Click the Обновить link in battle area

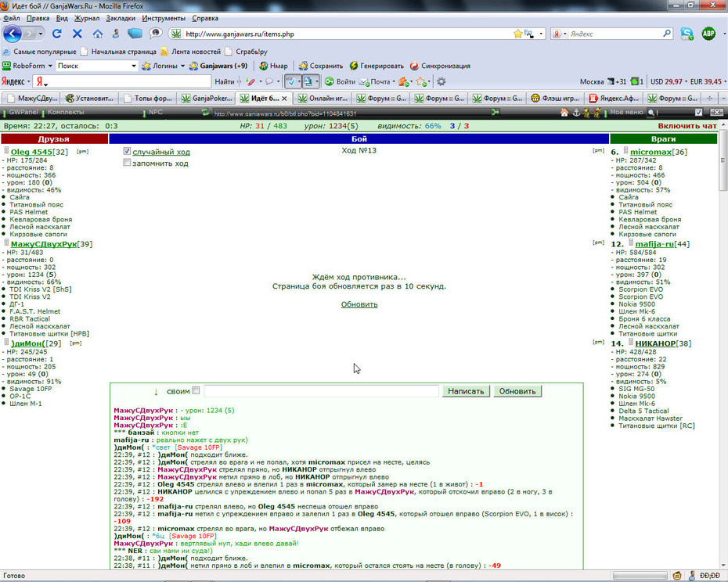[359, 304]
